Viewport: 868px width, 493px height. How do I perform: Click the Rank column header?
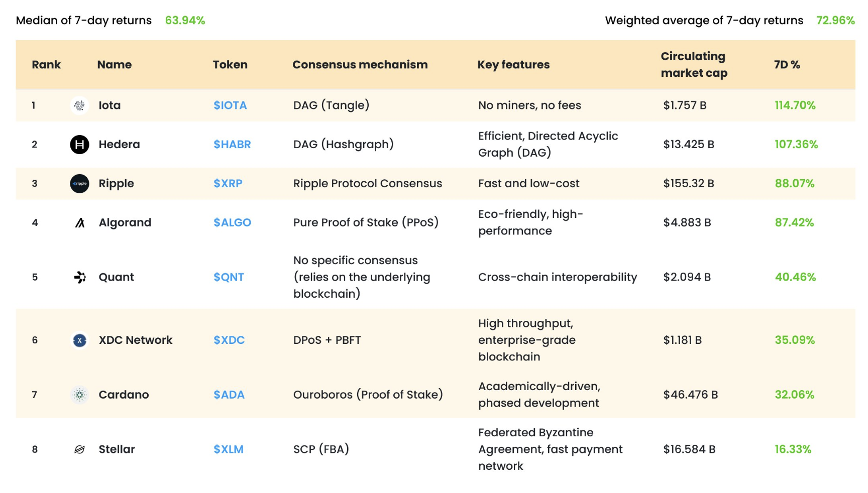46,65
